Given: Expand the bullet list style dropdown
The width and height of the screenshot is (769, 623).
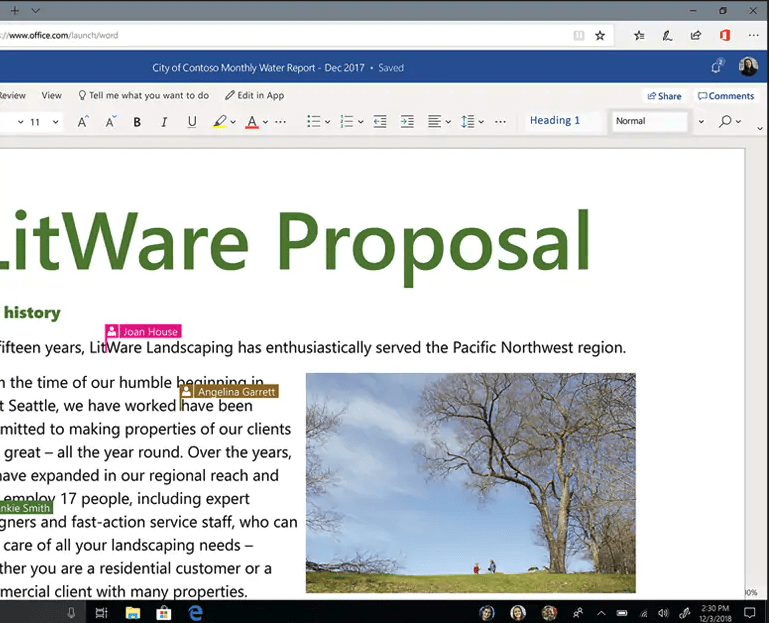Looking at the screenshot, I should pos(328,122).
